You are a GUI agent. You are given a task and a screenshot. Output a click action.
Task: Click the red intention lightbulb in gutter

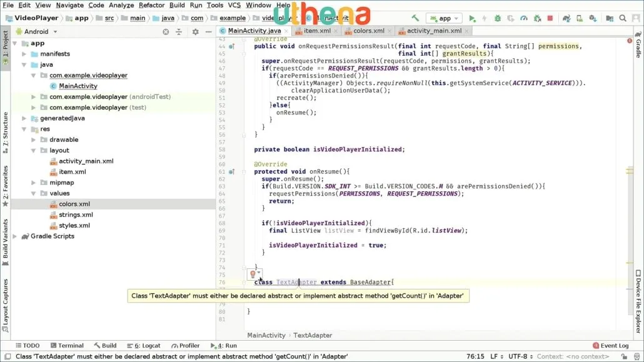253,274
